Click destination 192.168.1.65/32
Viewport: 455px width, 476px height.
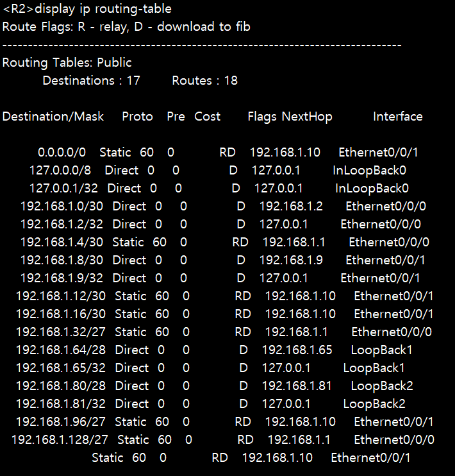point(61,368)
